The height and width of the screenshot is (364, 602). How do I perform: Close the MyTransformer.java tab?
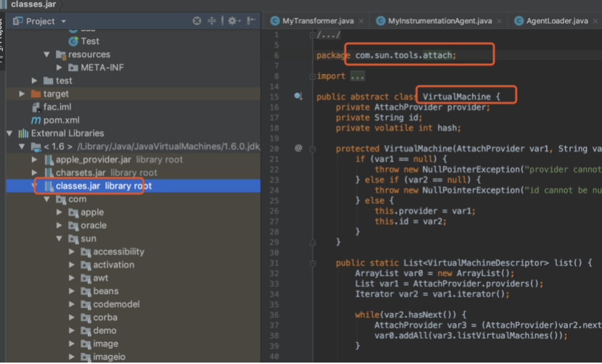coord(361,21)
